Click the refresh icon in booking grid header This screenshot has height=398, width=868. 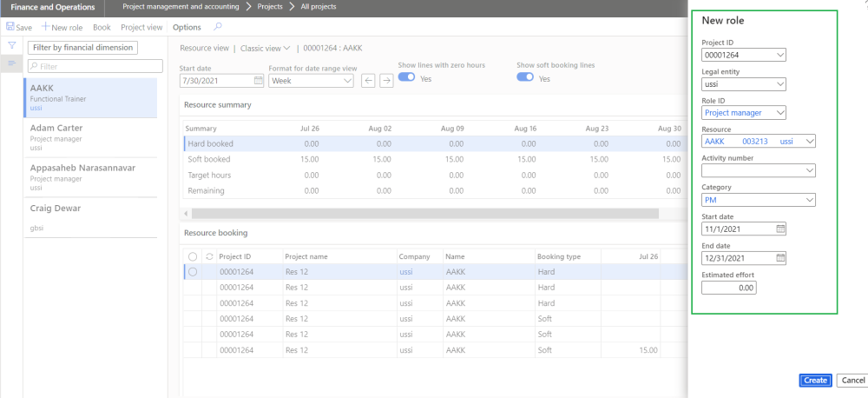point(208,256)
